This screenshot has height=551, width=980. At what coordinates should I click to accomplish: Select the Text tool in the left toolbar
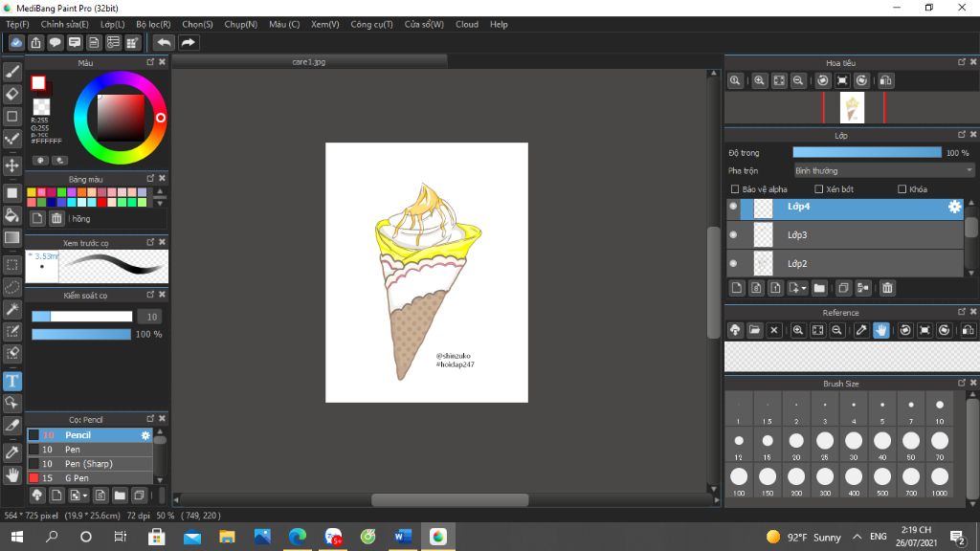point(12,381)
